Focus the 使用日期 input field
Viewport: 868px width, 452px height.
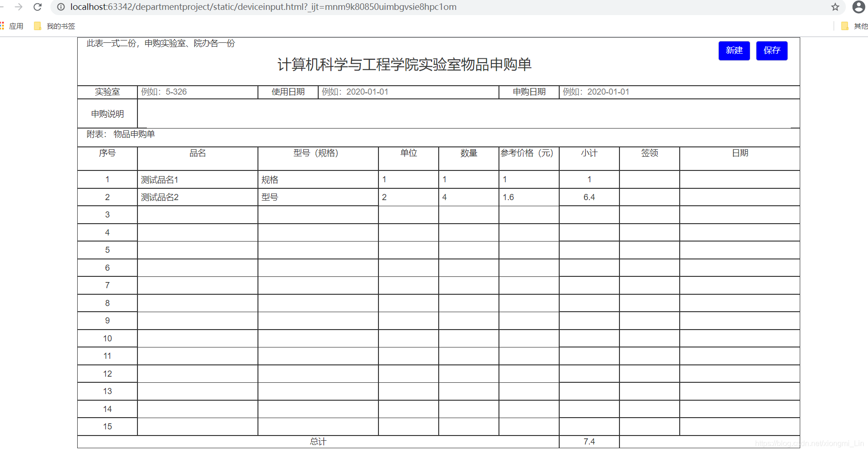coord(409,92)
